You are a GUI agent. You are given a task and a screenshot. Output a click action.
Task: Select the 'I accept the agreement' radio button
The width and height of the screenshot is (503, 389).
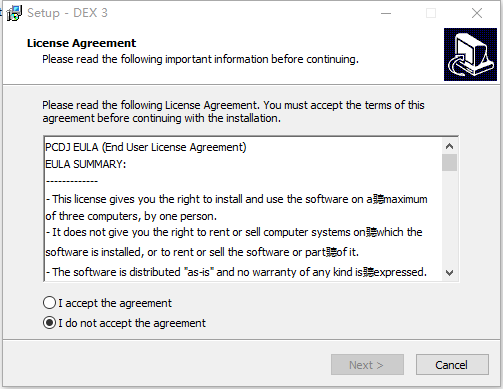click(x=49, y=303)
